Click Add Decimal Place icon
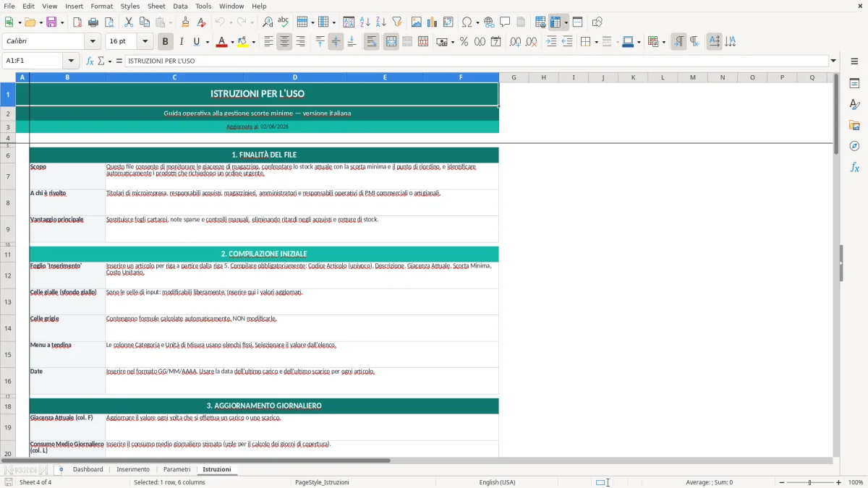Viewport: 868px width, 488px height. pos(516,42)
